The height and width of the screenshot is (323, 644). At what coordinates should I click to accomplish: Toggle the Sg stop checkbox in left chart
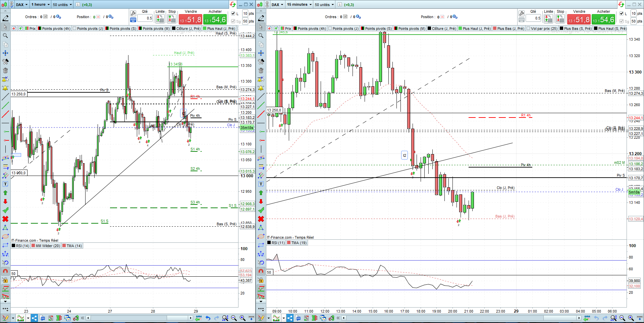pos(233,21)
